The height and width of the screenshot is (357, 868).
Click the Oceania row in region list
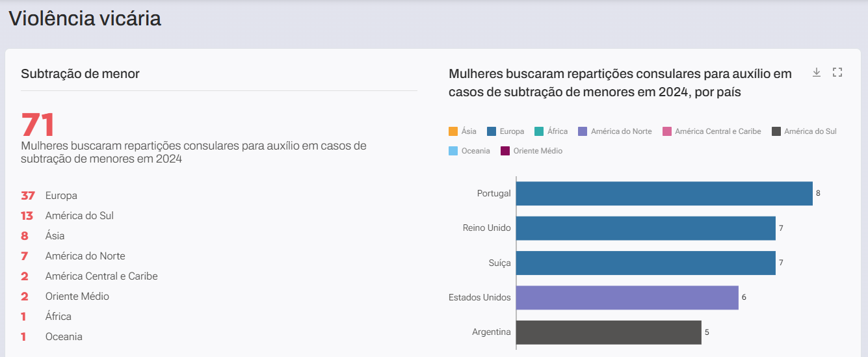click(x=51, y=336)
